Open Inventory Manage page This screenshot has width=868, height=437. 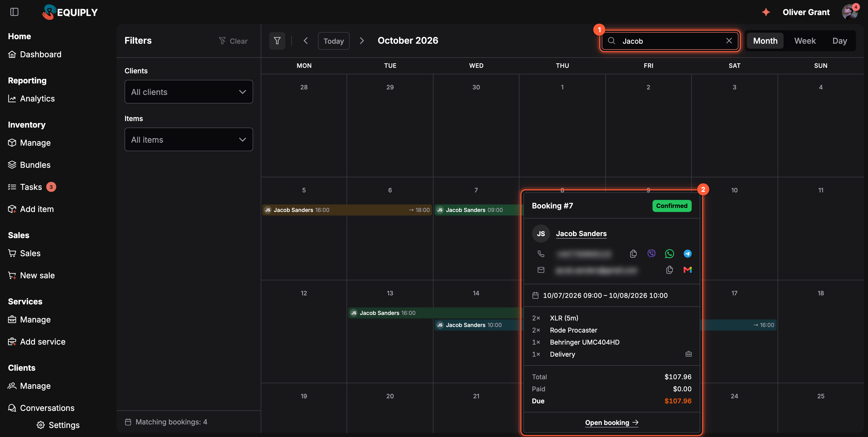(29, 143)
